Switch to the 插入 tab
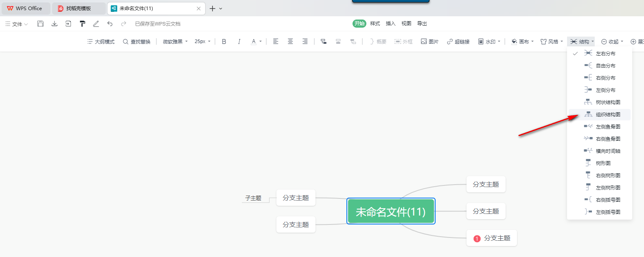Screen dimensions: 644x257 pos(391,24)
